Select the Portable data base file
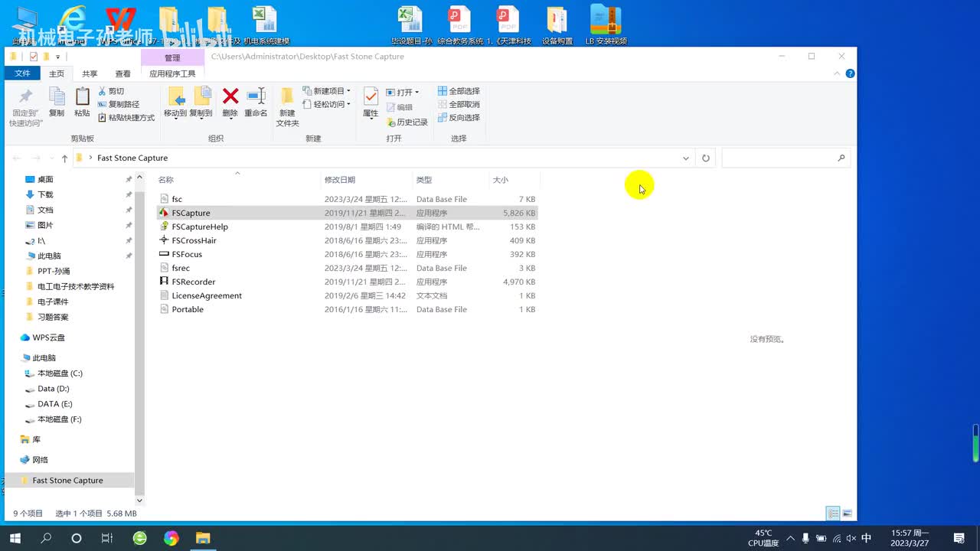Screen dimensions: 980x551 click(347, 309)
